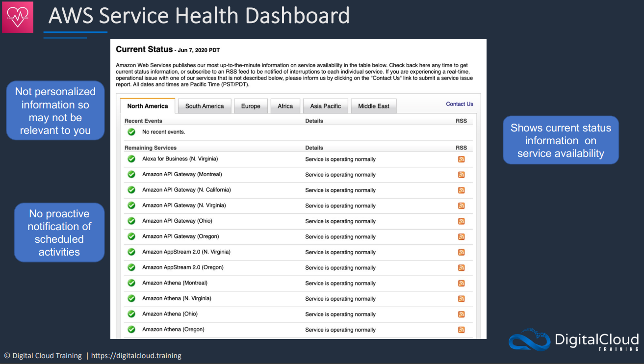The width and height of the screenshot is (644, 364).
Task: Click the DigitalCloud Training logo
Action: 573,339
